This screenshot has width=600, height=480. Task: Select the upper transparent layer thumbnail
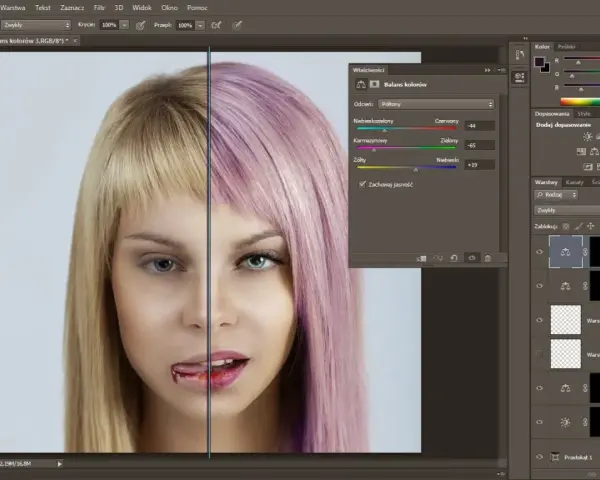tap(566, 320)
